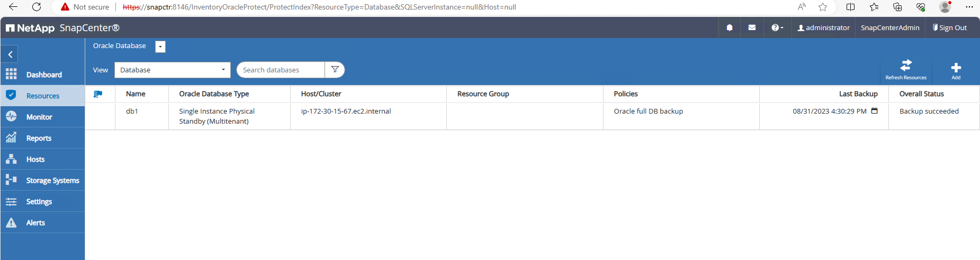Click the Search databases field
This screenshot has width=980, height=260.
[x=281, y=70]
